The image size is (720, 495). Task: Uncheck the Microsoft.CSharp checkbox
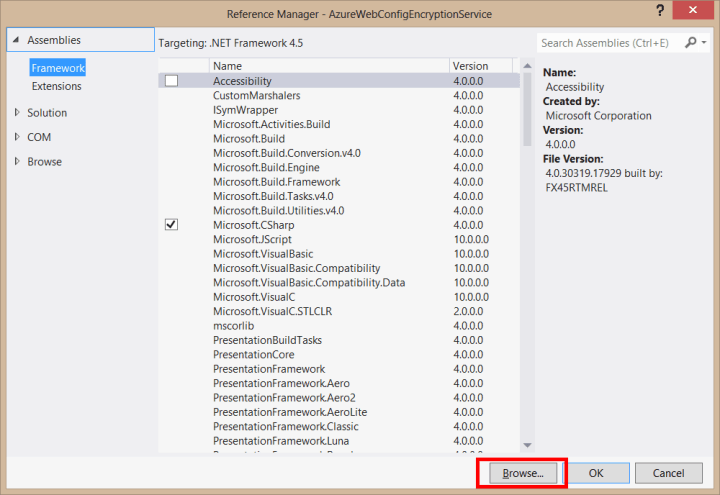pyautogui.click(x=171, y=225)
